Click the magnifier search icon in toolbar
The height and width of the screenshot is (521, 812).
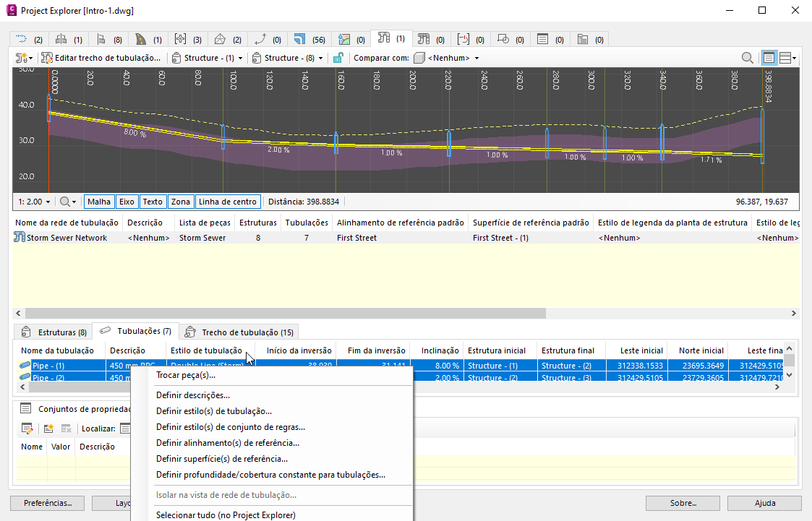747,58
